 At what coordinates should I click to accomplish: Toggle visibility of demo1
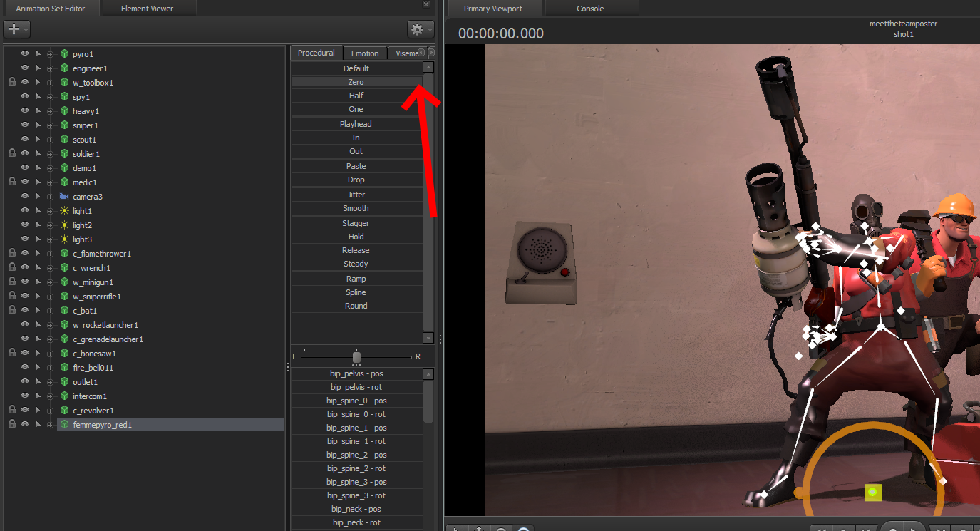point(25,168)
